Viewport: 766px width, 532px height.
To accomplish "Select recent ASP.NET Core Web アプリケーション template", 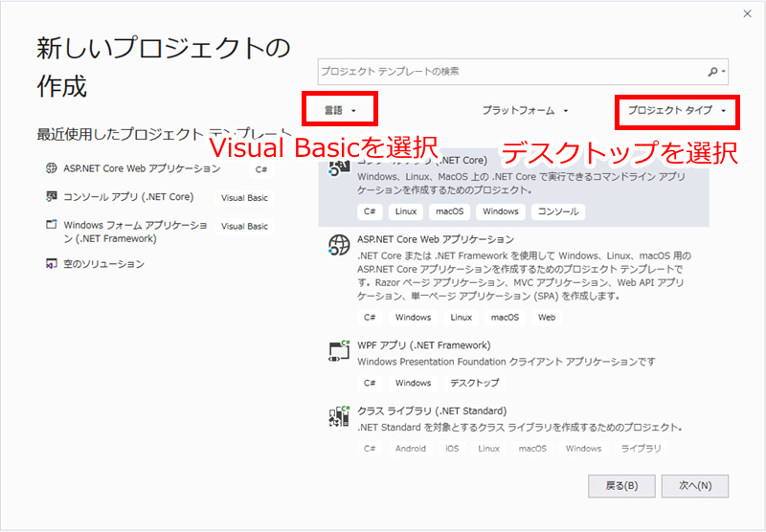I will click(142, 168).
